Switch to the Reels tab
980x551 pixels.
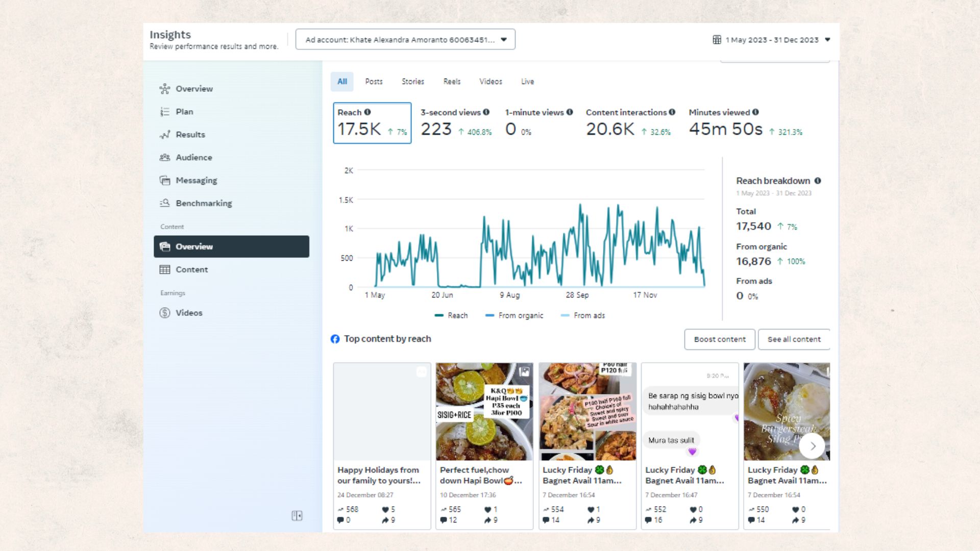tap(452, 82)
